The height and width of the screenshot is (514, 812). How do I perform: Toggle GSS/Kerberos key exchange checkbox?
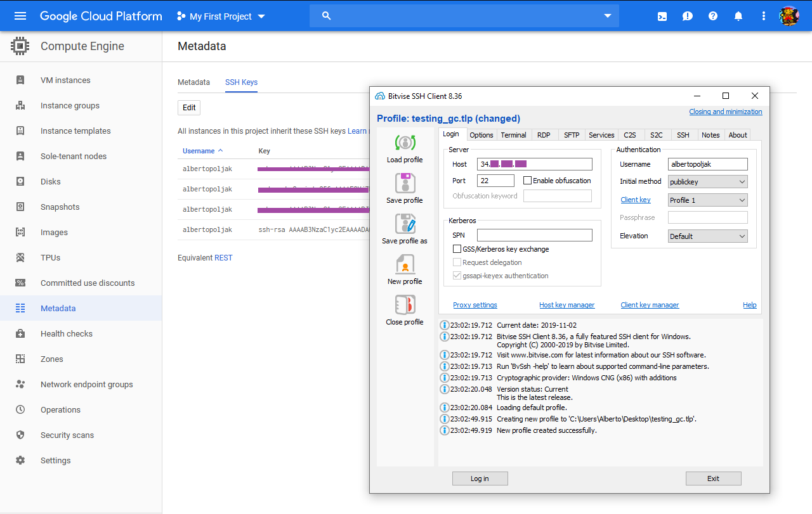tap(457, 249)
